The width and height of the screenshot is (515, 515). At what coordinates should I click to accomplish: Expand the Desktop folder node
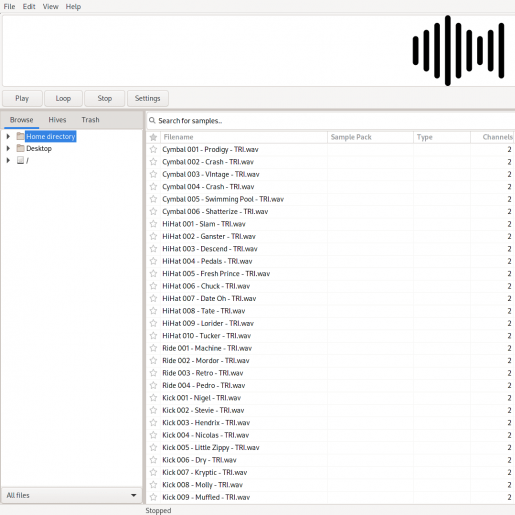[8, 148]
